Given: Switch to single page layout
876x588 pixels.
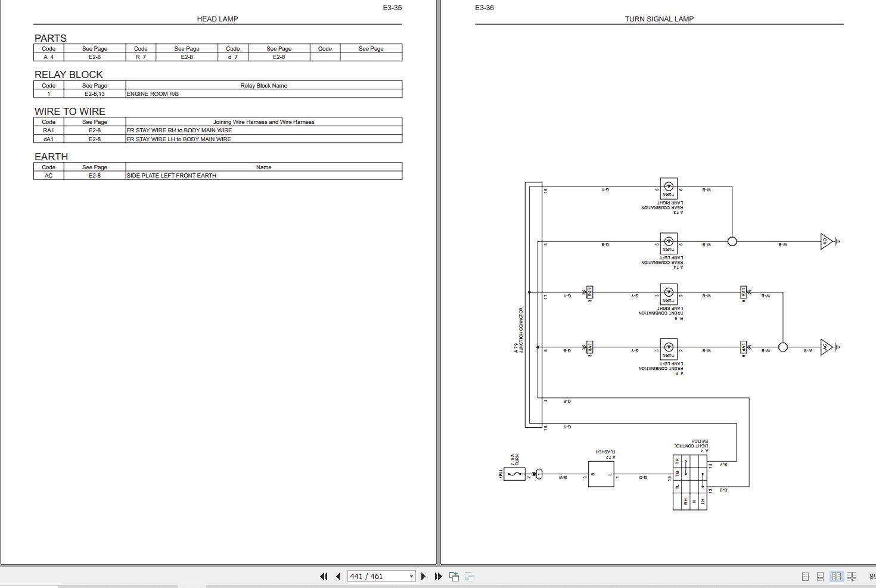Looking at the screenshot, I should click(x=805, y=576).
